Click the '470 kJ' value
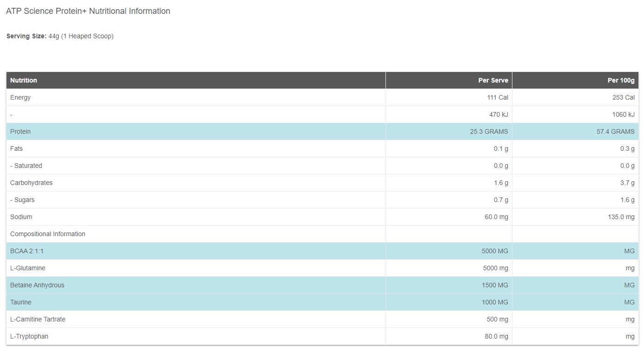 [x=499, y=114]
